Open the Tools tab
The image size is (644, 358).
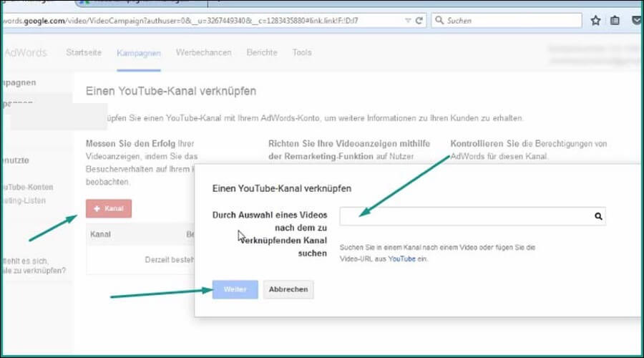coord(302,52)
